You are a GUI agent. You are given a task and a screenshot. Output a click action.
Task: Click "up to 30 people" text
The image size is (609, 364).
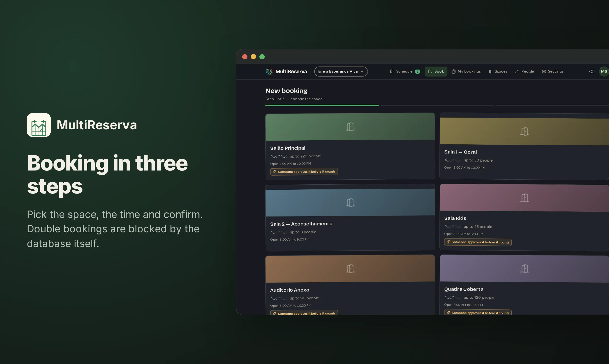pos(478,160)
